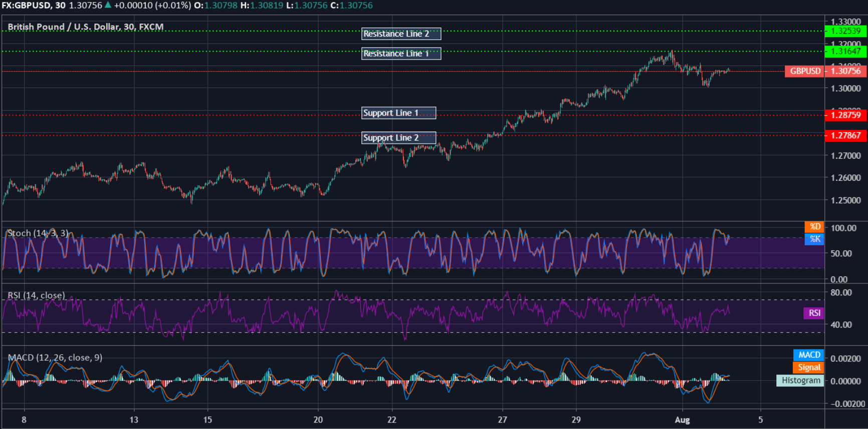
Task: Click the 1.32539 resistance price tag
Action: point(845,31)
